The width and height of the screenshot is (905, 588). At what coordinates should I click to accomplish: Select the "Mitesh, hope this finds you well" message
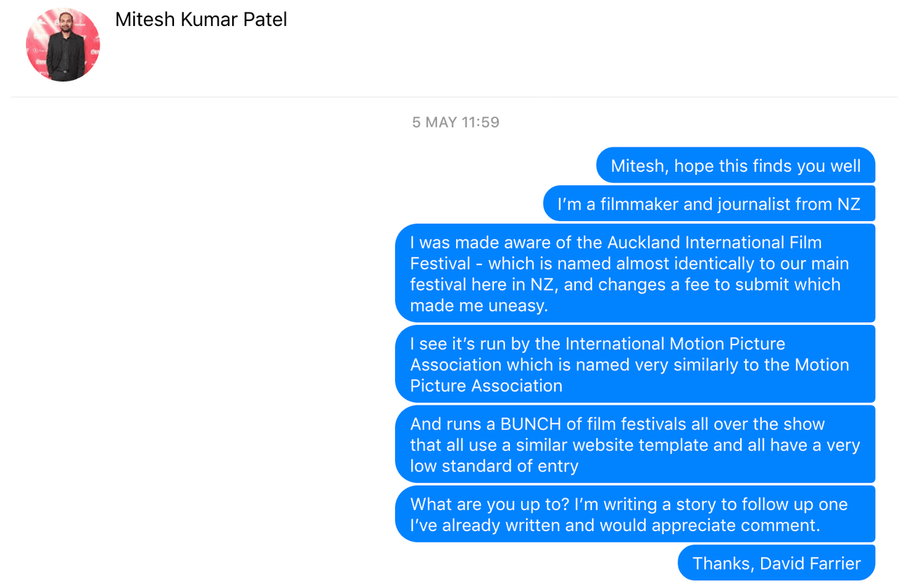point(735,166)
